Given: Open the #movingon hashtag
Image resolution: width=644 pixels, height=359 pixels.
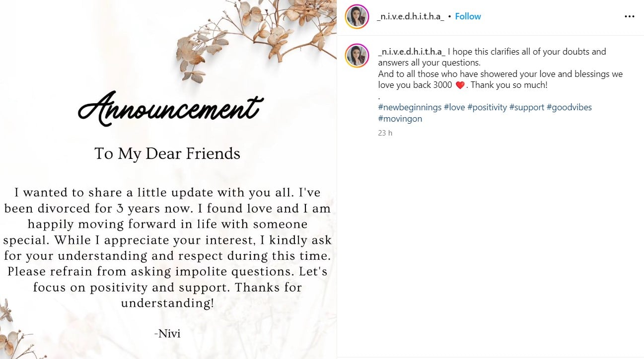Looking at the screenshot, I should [400, 119].
